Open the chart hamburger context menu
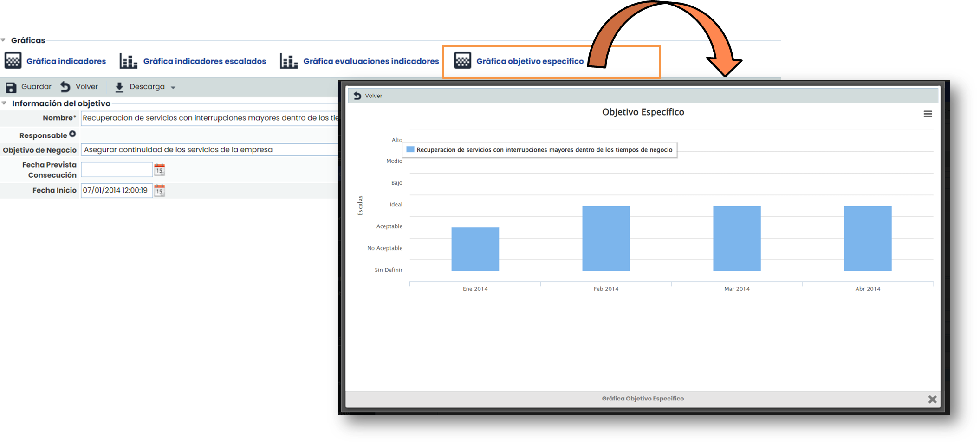The height and width of the screenshot is (445, 980). point(928,114)
